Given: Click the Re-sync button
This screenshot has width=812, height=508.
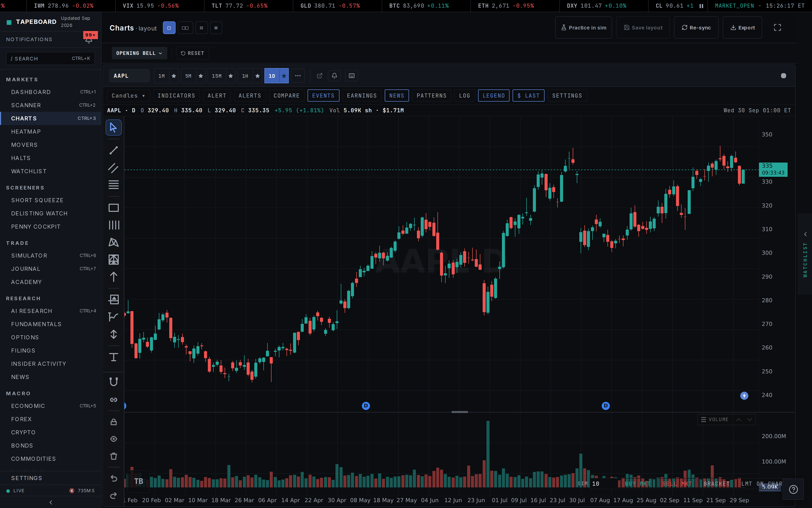Looking at the screenshot, I should pyautogui.click(x=696, y=27).
